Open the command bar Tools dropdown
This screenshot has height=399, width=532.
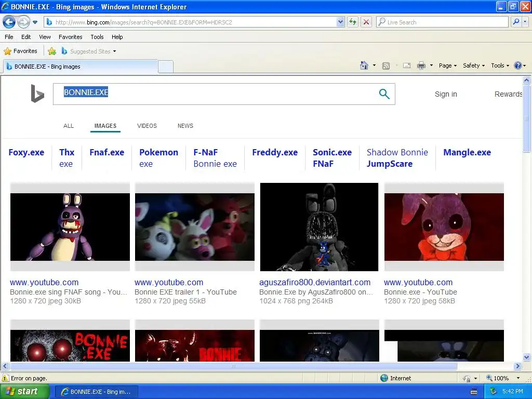pos(500,65)
